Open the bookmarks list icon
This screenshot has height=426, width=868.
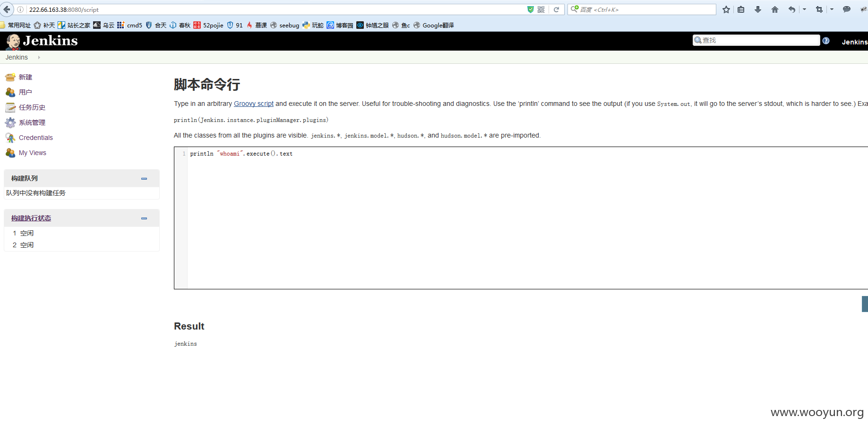pyautogui.click(x=741, y=9)
